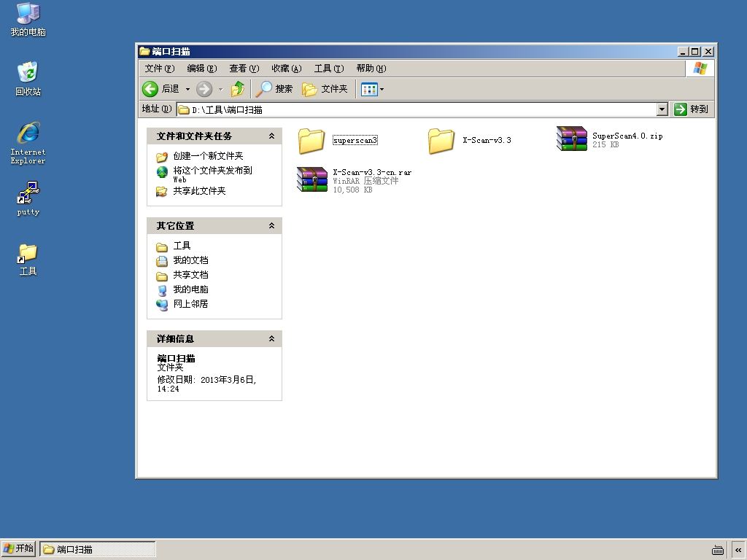747x560 pixels.
Task: Click 将这个文件夹发布到 Web link
Action: [x=212, y=174]
